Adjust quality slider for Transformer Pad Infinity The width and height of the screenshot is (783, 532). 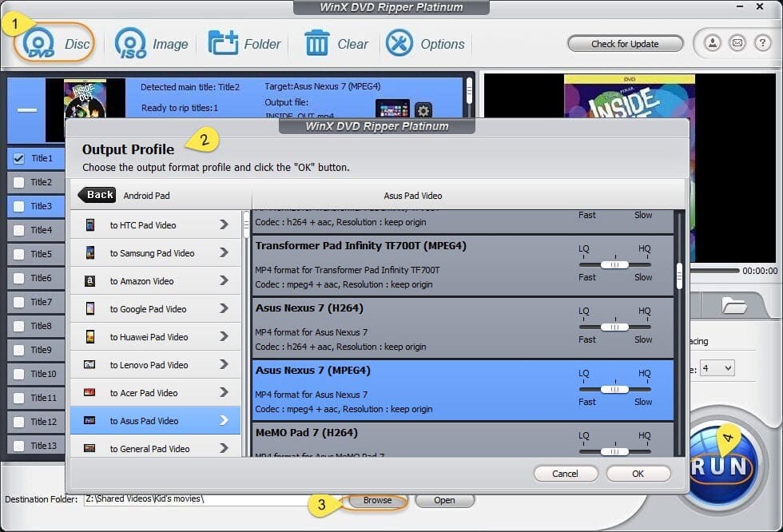click(614, 265)
